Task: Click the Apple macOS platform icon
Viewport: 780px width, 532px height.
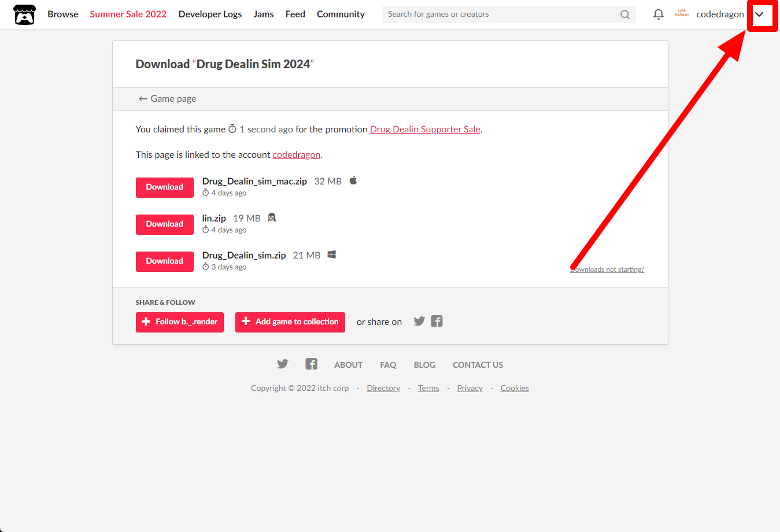Action: pos(353,180)
